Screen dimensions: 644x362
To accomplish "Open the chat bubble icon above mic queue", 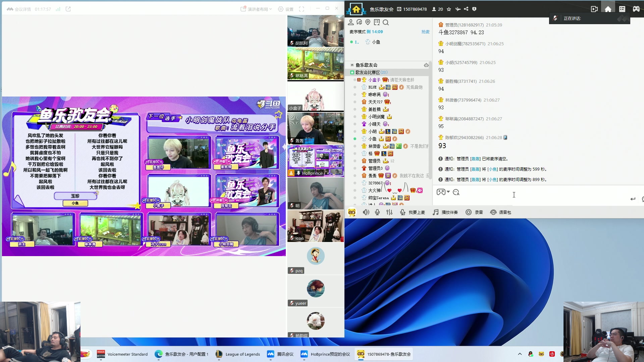I will tap(359, 22).
